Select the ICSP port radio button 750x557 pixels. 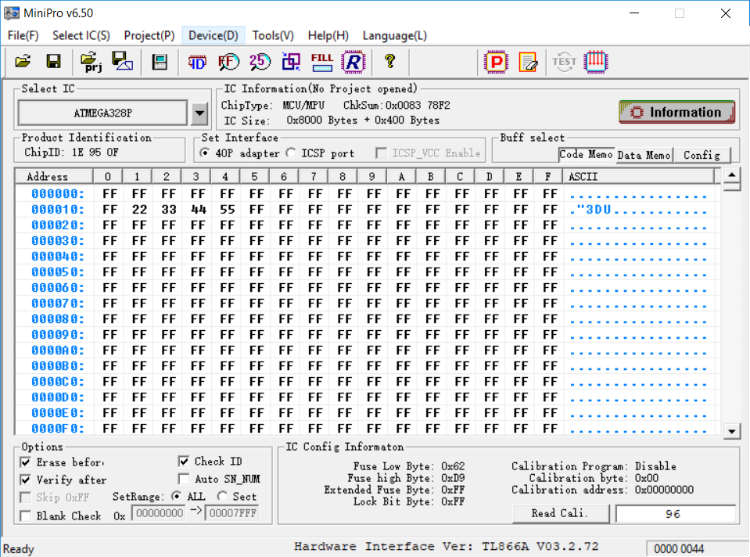pos(291,153)
